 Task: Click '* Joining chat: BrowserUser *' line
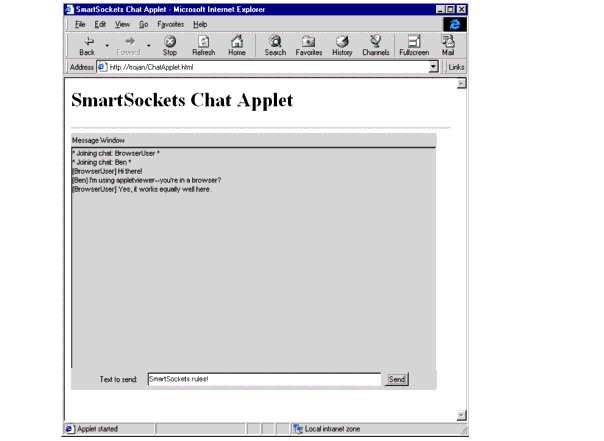pos(116,153)
